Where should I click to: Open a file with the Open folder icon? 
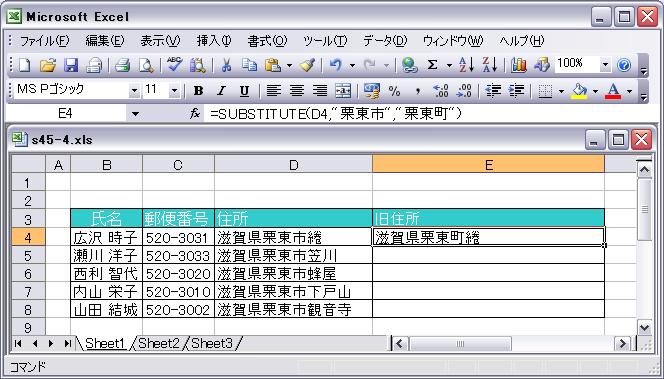47,65
